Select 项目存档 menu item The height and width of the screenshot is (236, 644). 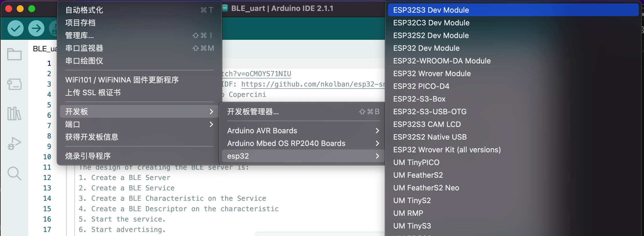140,23
